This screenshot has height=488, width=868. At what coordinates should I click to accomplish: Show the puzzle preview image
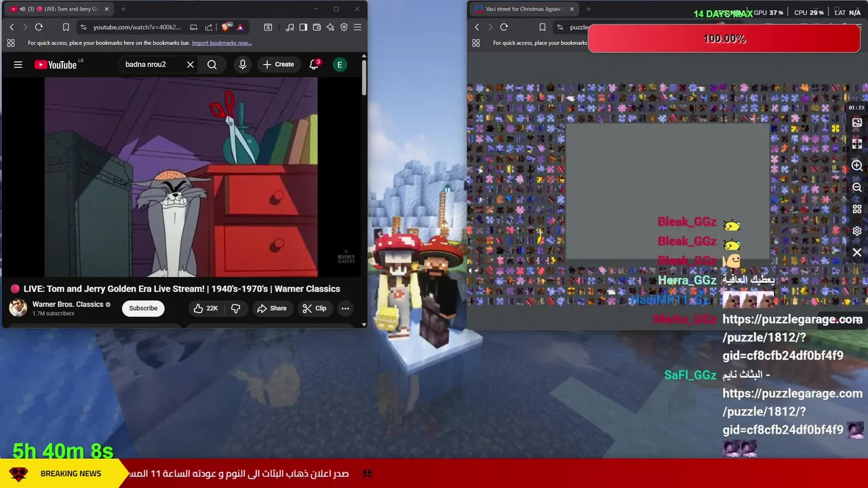(x=857, y=123)
